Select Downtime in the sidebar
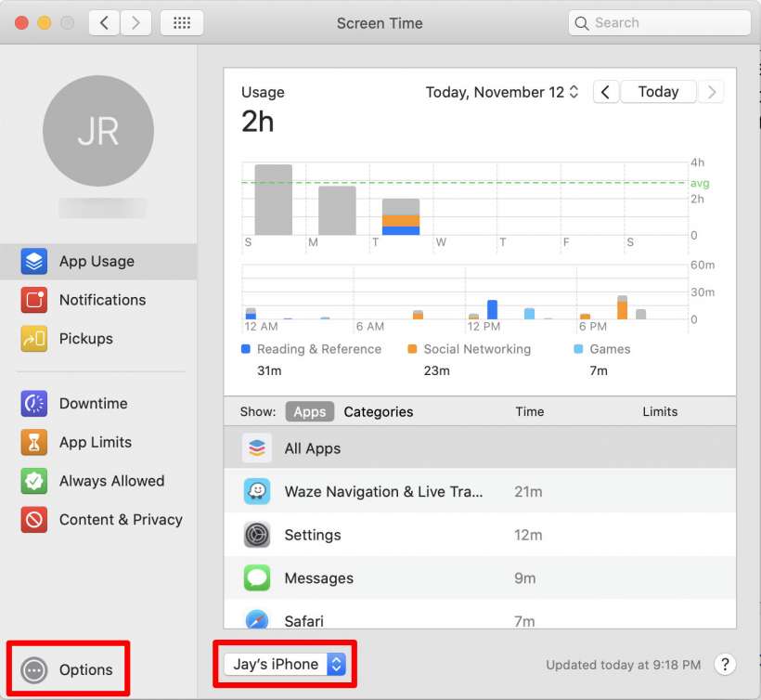Image resolution: width=761 pixels, height=700 pixels. click(98, 404)
